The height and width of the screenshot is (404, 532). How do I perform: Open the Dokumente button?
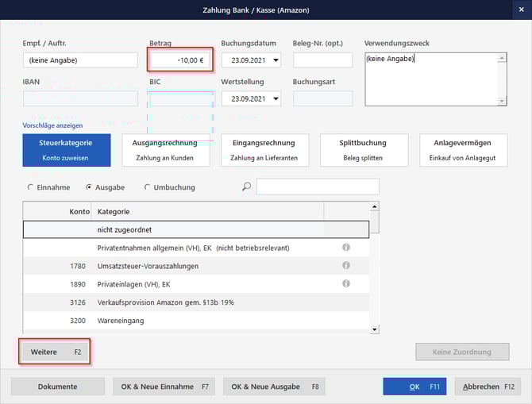58,387
